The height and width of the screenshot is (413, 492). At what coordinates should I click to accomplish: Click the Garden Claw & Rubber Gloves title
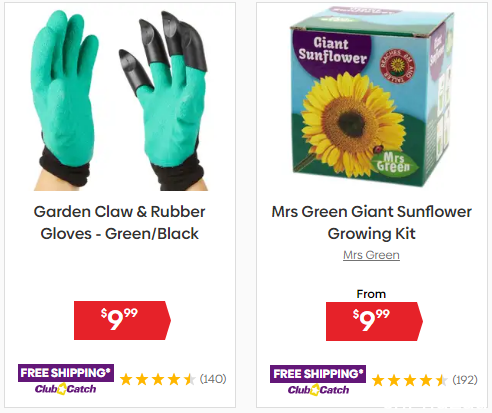tap(120, 223)
